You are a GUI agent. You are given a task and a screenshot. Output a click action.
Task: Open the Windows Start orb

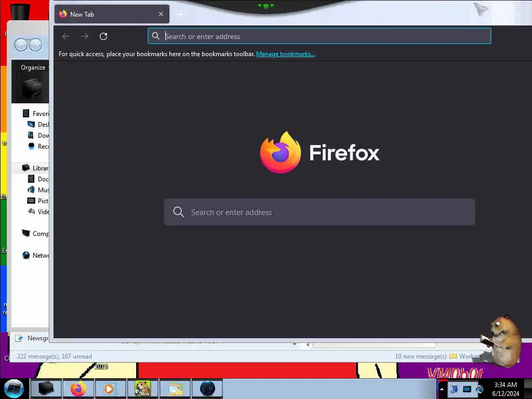coord(14,389)
